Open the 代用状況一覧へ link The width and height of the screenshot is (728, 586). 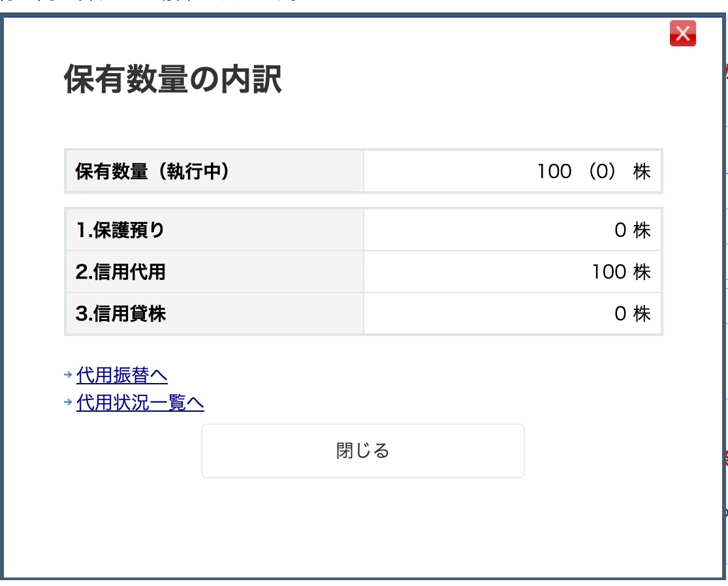point(140,402)
